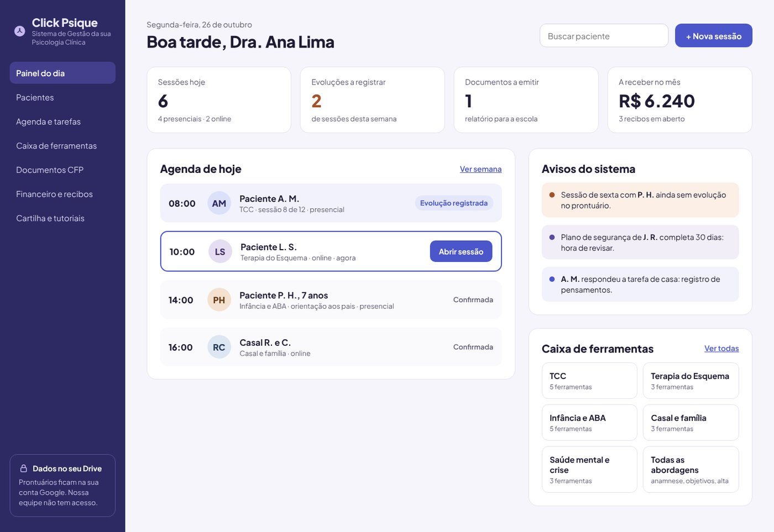Screen dimensions: 774x532
Task: Navigate to Financeiro e recibos
Action: [62, 194]
